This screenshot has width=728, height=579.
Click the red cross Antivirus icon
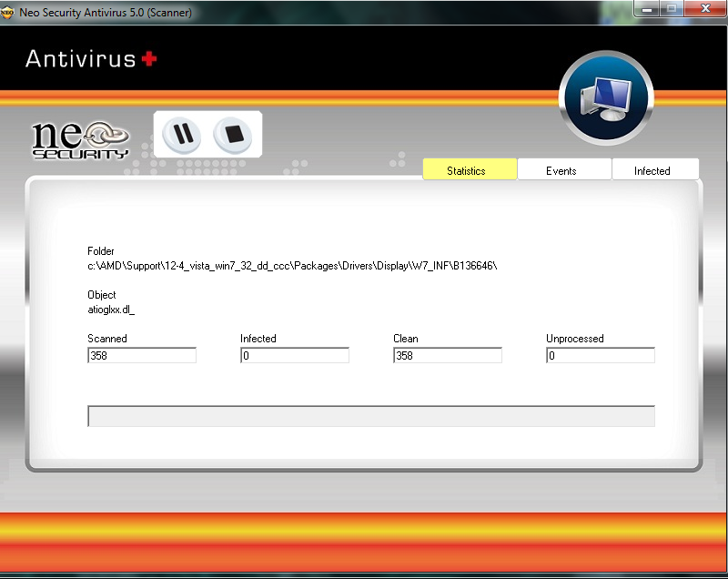pos(149,59)
